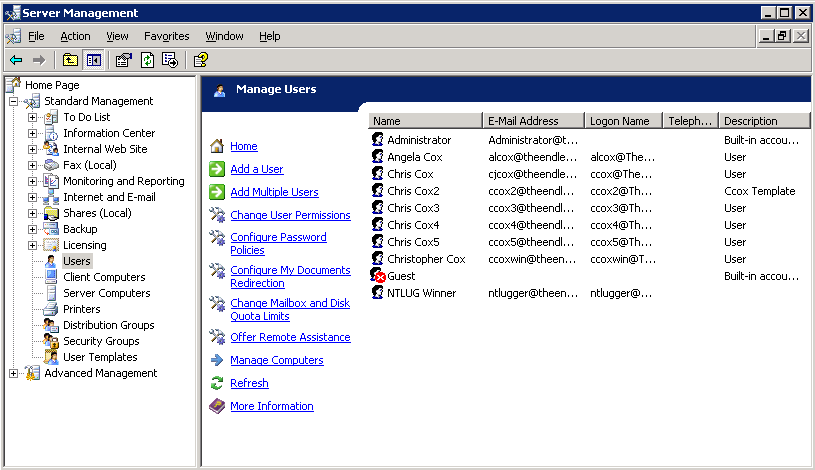This screenshot has height=470, width=815.
Task: Click the green refresh icon beside Refresh link
Action: point(217,383)
